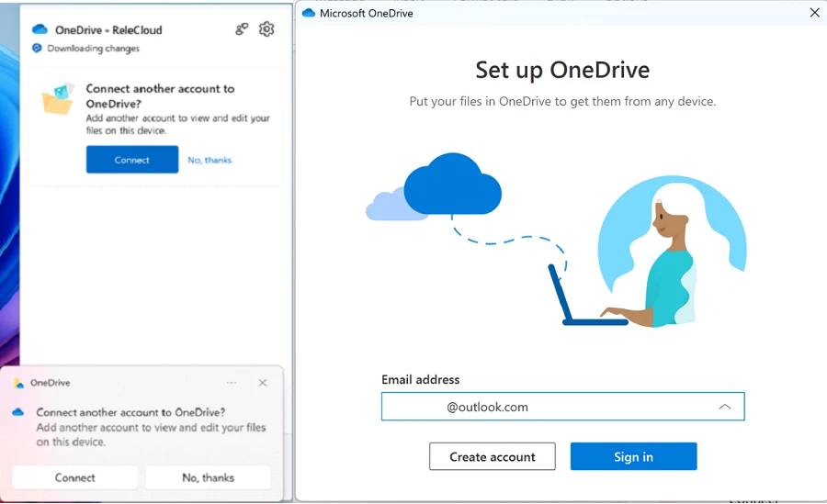Click the "Downloading changes" status text
The width and height of the screenshot is (827, 504).
coord(94,49)
